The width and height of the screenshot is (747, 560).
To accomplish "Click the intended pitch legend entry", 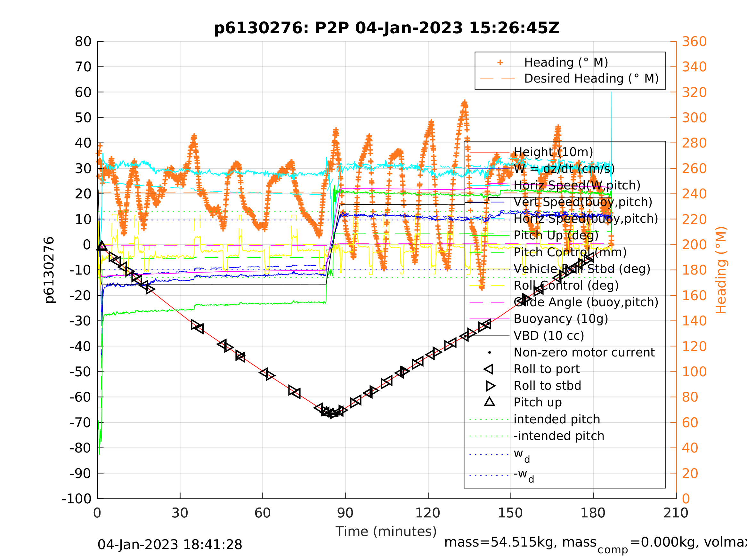I will tap(557, 420).
